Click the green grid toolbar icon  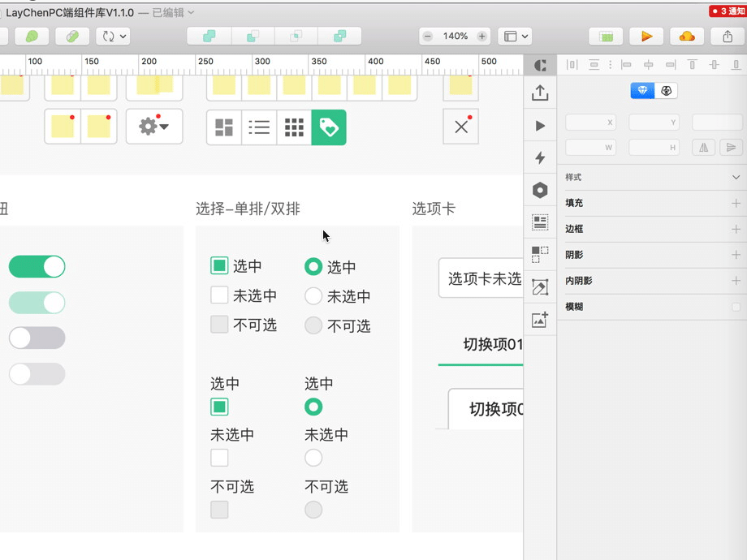coord(606,37)
